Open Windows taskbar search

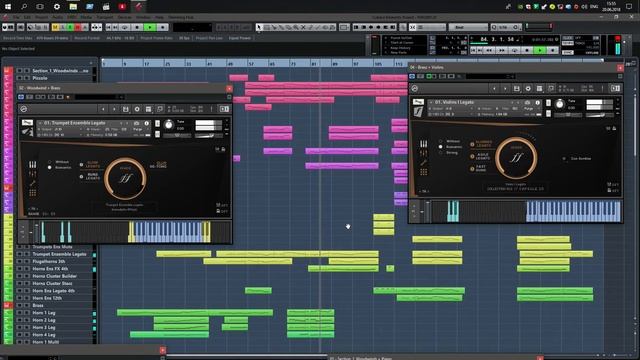tap(24, 7)
